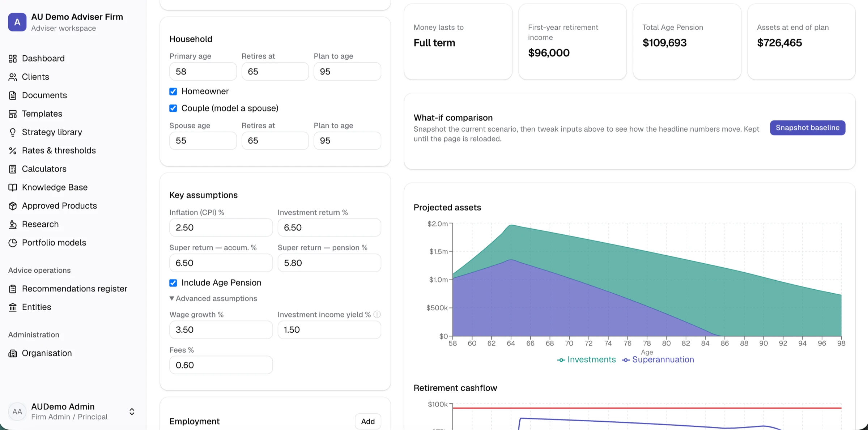Screen dimensions: 868x430
Task: Click the Approved Products box icon
Action: 13,206
